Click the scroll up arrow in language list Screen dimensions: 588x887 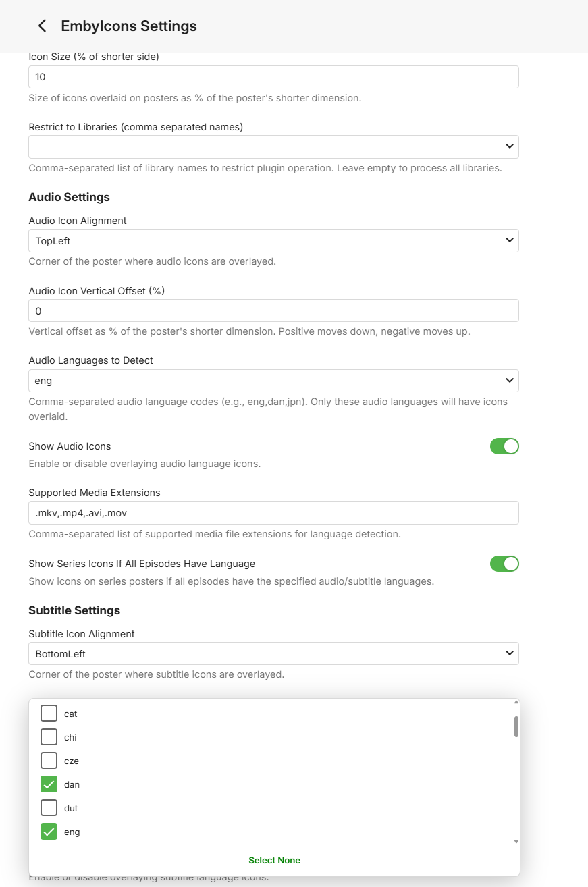click(516, 702)
